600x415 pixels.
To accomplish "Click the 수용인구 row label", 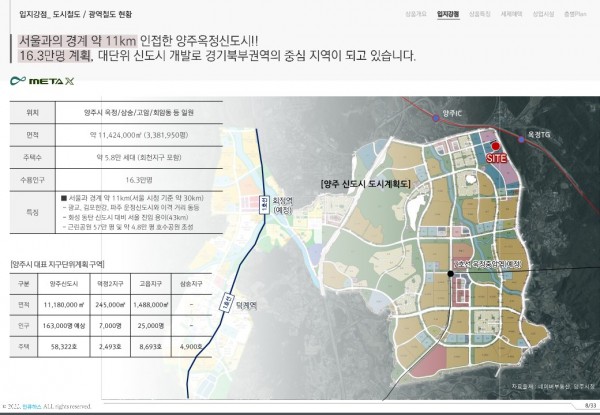I will (33, 181).
